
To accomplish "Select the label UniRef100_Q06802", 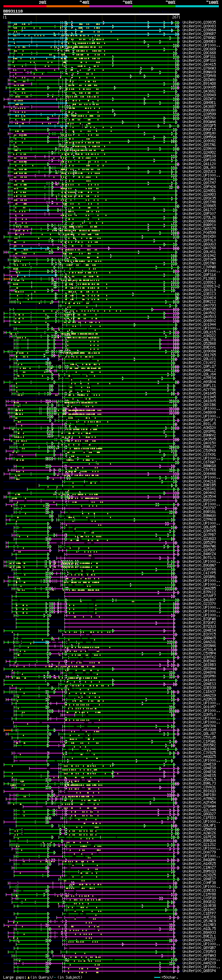I will (x=199, y=320).
